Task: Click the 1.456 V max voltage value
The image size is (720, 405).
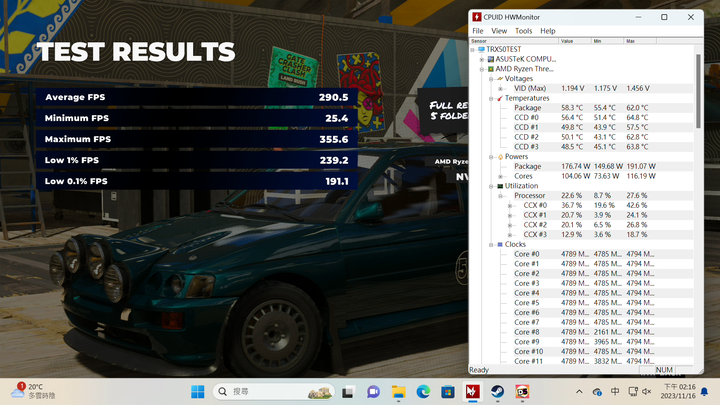Action: [x=638, y=88]
